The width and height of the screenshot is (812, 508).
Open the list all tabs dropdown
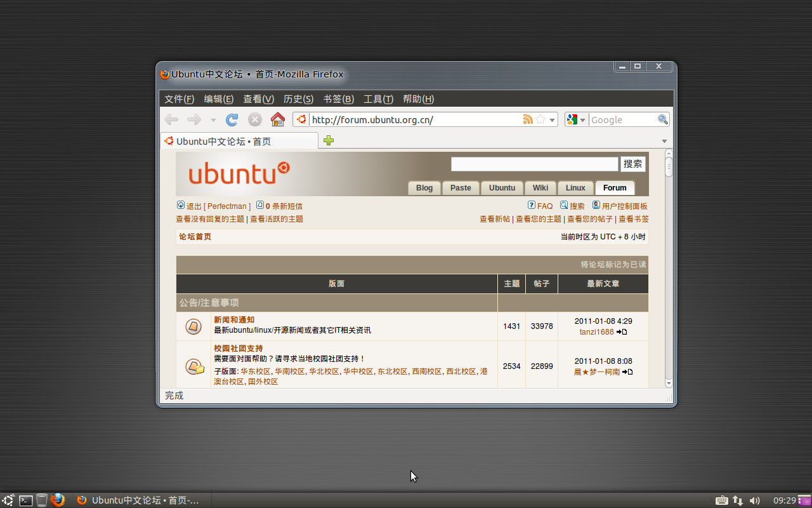tap(664, 141)
